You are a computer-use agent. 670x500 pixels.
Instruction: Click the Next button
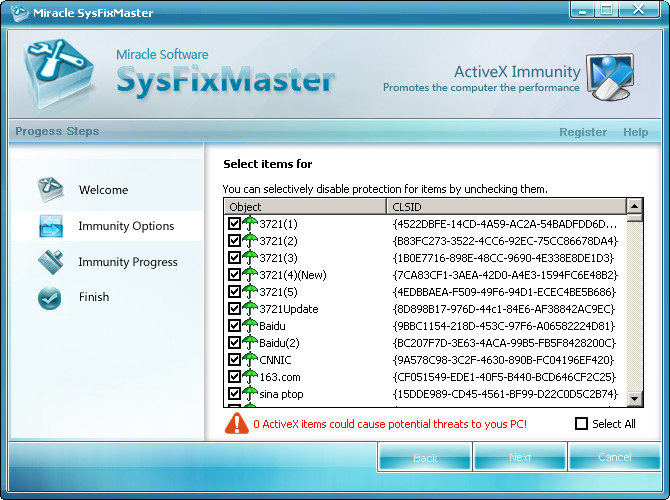pos(520,457)
